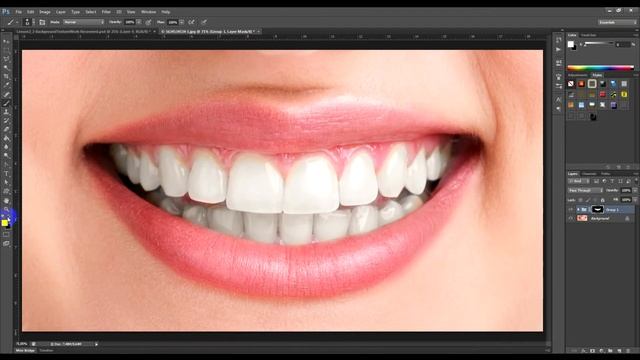Viewport: 640px width, 360px height.
Task: Select the Quick Selection tool
Action: [x=6, y=68]
